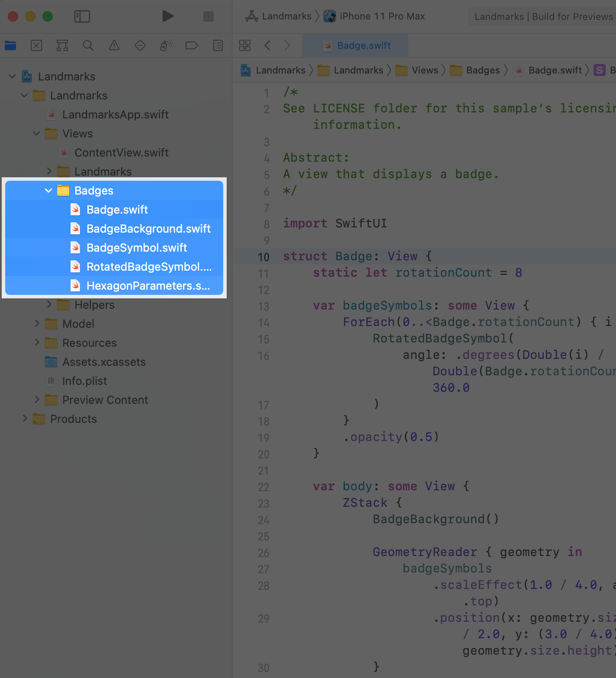This screenshot has width=616, height=678.
Task: Select the Products folder row
Action: pos(114,419)
